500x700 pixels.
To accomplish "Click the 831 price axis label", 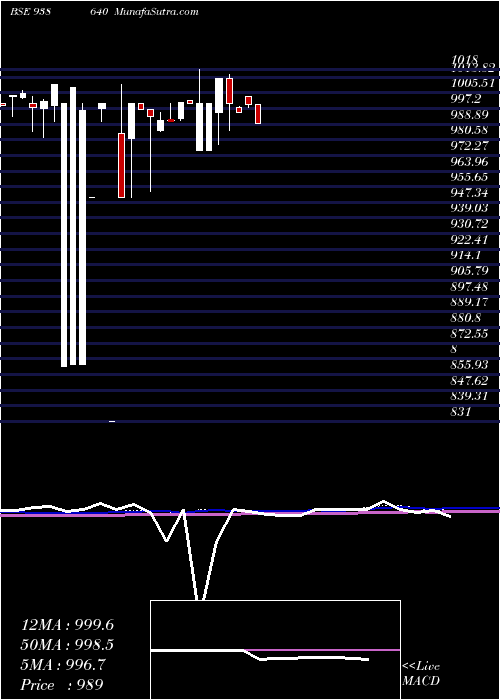I will coord(461,412).
